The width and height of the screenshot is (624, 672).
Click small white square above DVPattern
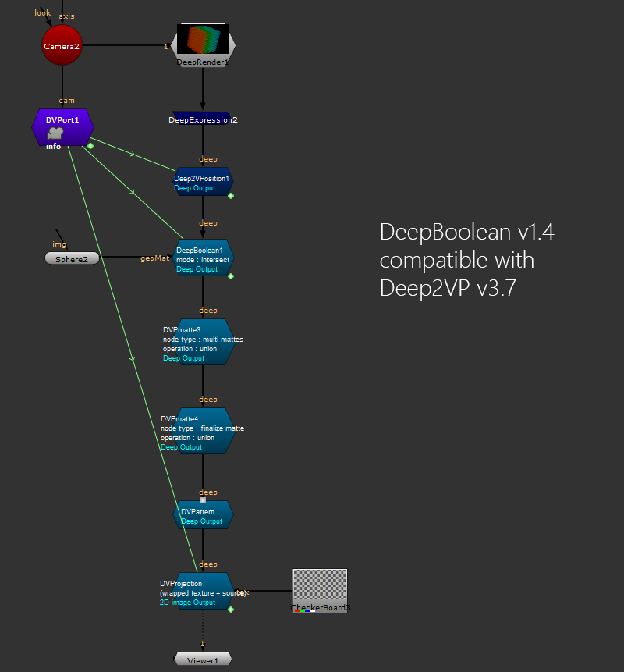point(203,500)
